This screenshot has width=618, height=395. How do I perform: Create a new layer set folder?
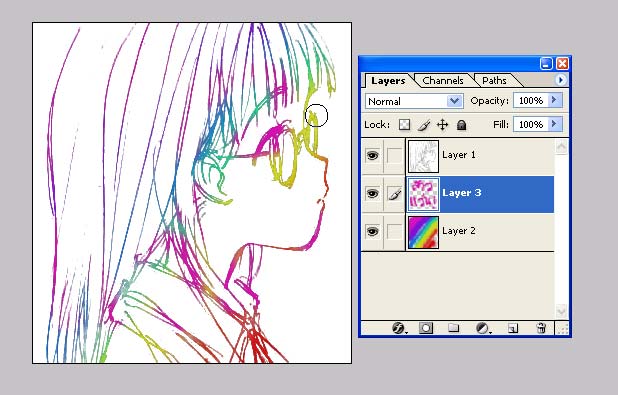tap(453, 328)
